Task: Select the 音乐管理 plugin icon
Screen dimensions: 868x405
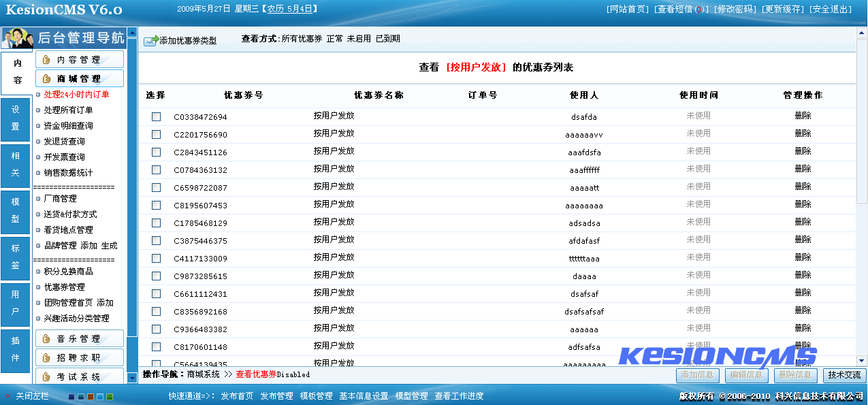Action: 46,338
